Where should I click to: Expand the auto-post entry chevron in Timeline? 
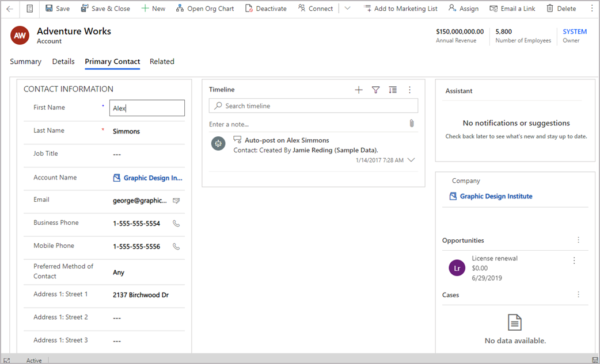411,160
